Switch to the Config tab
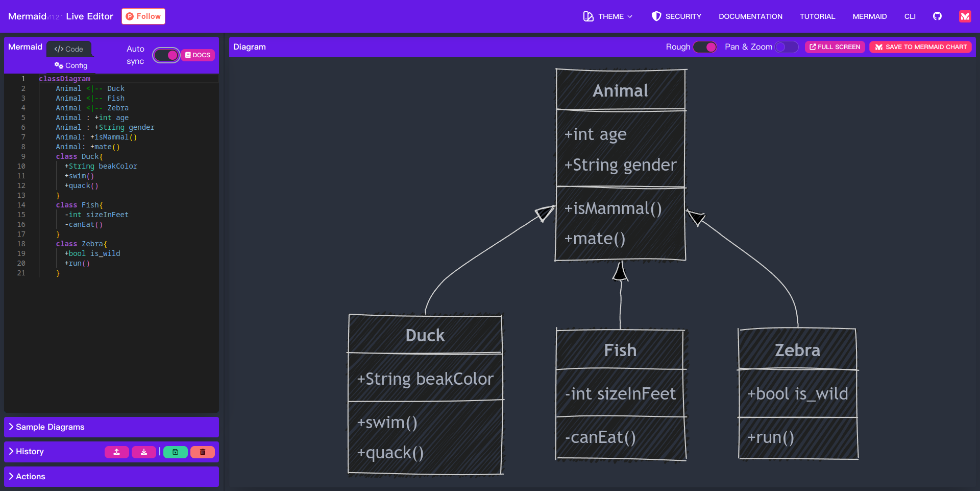The width and height of the screenshot is (980, 491). [x=71, y=65]
